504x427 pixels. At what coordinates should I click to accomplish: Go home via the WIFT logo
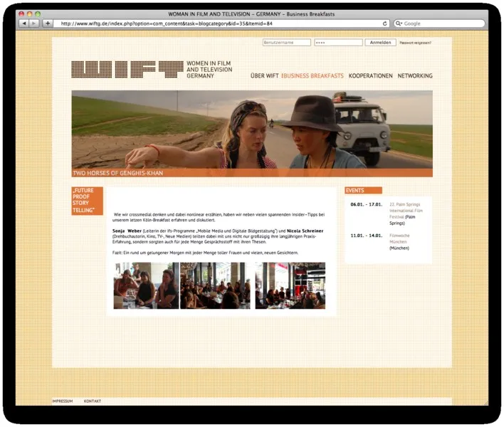127,70
